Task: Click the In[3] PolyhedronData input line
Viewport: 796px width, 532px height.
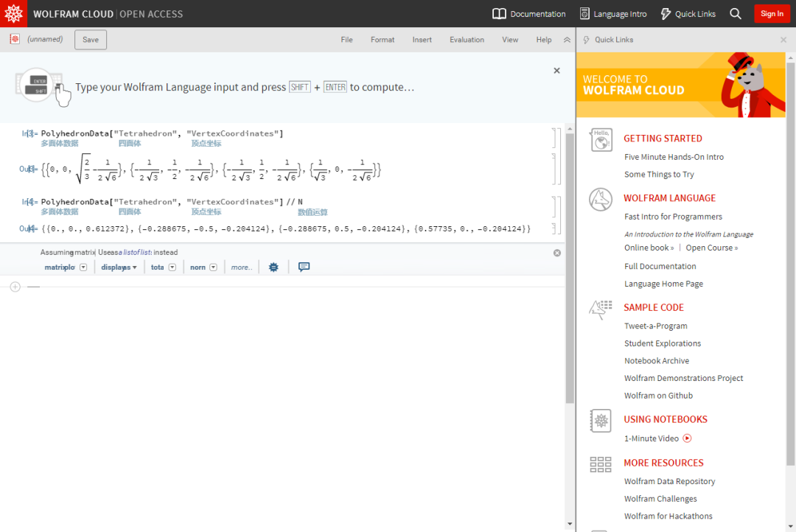Action: point(162,133)
